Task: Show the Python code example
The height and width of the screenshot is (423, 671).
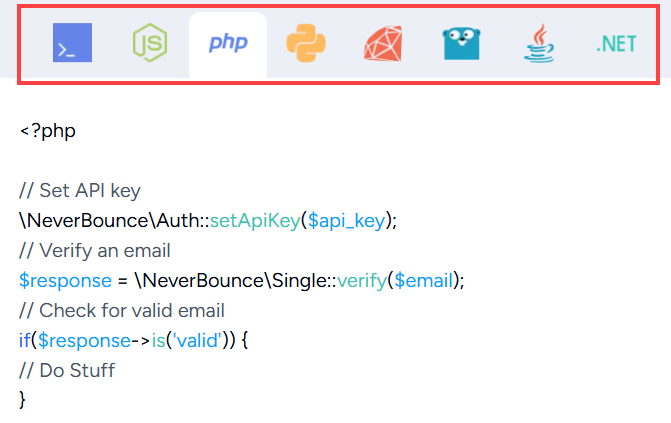Action: pos(306,43)
